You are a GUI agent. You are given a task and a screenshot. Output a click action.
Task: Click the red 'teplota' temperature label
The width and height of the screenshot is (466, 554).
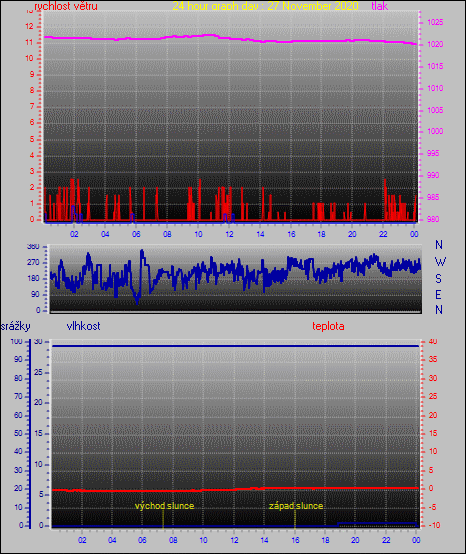coord(328,326)
